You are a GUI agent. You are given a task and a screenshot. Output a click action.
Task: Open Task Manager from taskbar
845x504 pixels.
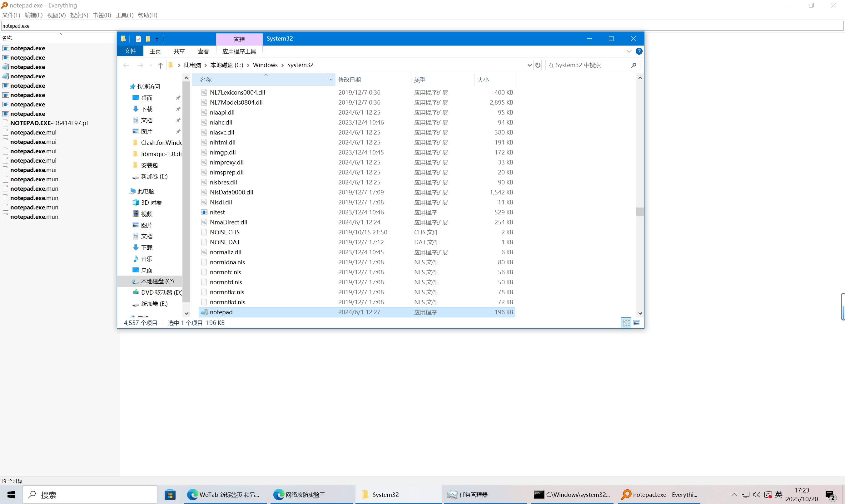tap(473, 495)
